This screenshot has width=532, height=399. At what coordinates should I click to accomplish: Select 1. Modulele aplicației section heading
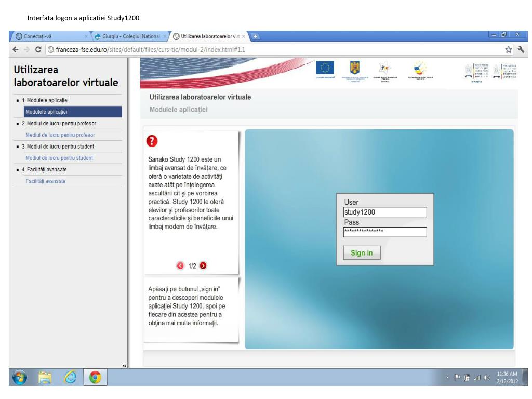tap(45, 100)
